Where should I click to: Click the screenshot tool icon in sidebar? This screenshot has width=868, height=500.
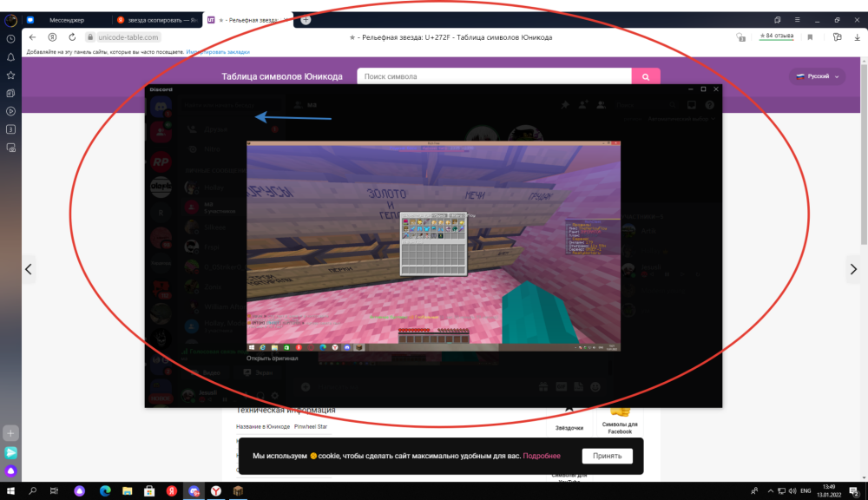point(10,148)
